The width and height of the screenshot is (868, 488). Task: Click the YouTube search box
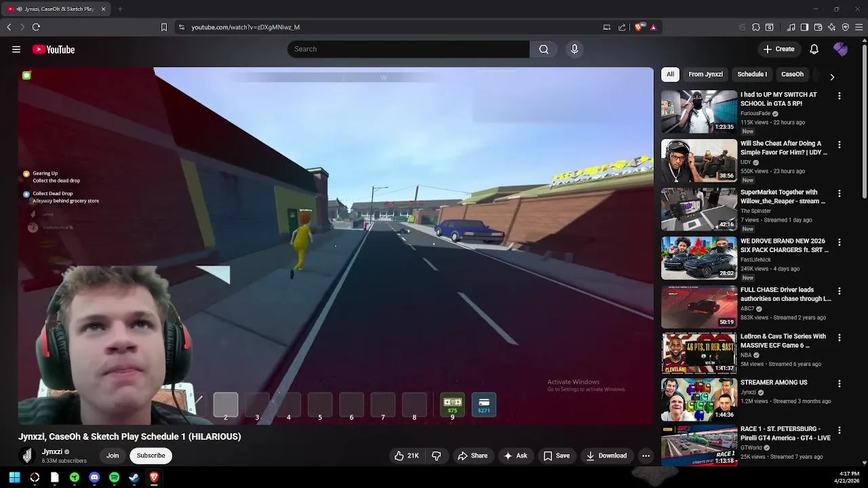click(408, 49)
